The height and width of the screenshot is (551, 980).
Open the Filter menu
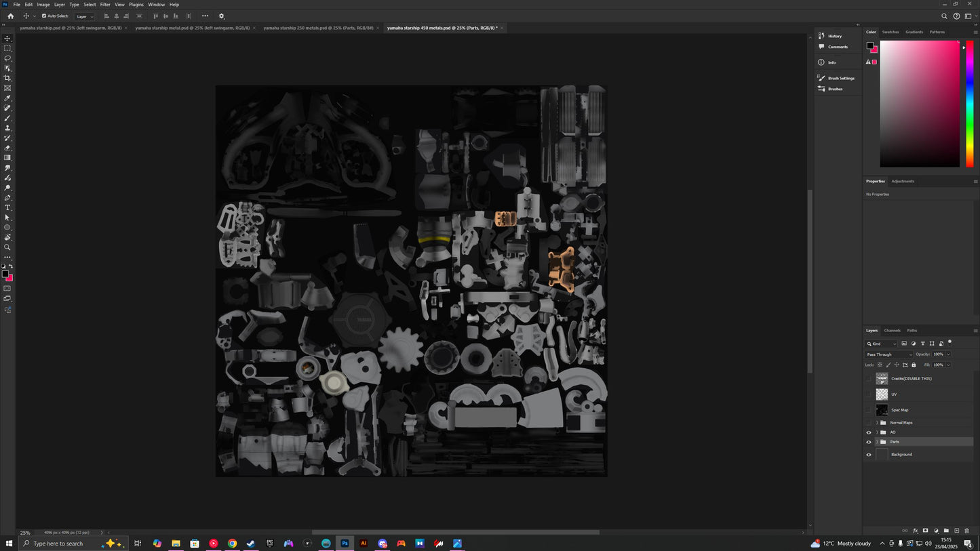coord(105,5)
